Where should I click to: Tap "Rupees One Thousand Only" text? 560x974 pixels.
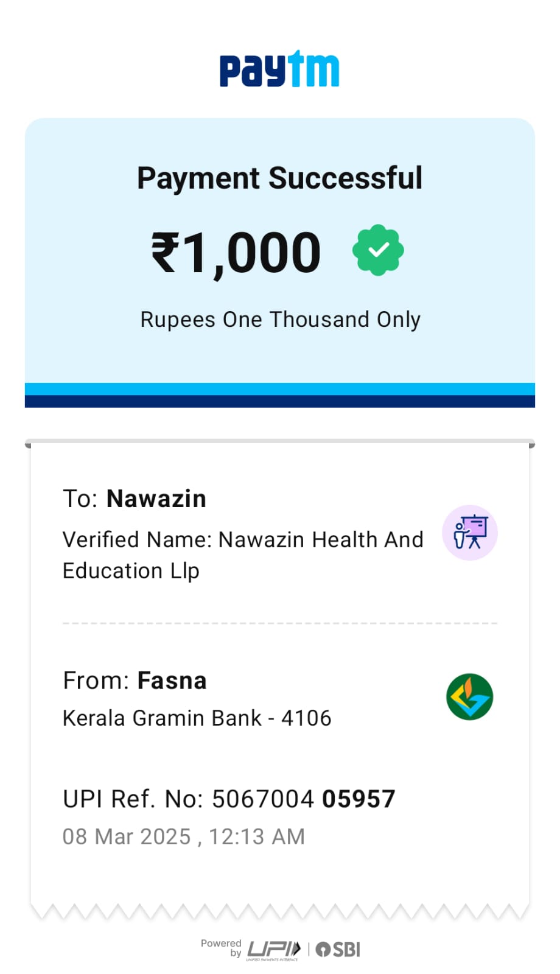click(x=280, y=320)
